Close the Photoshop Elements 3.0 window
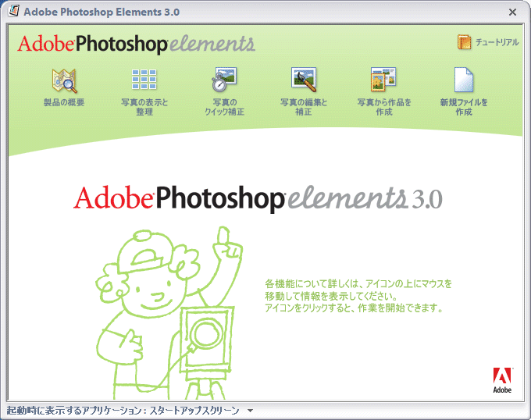 point(513,12)
